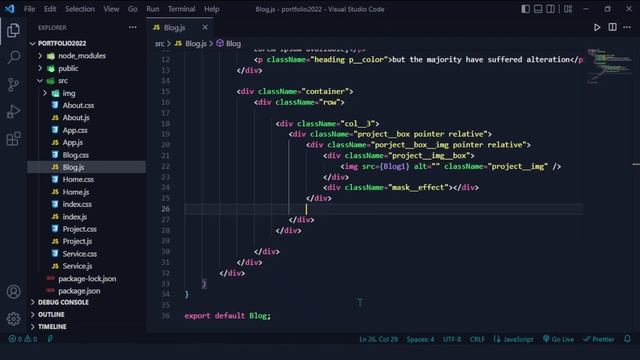Open the Terminal menu
The width and height of the screenshot is (640, 360).
click(181, 9)
